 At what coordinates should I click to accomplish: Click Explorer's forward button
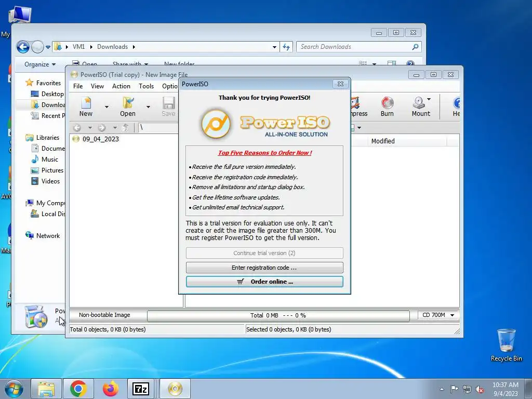pyautogui.click(x=37, y=47)
